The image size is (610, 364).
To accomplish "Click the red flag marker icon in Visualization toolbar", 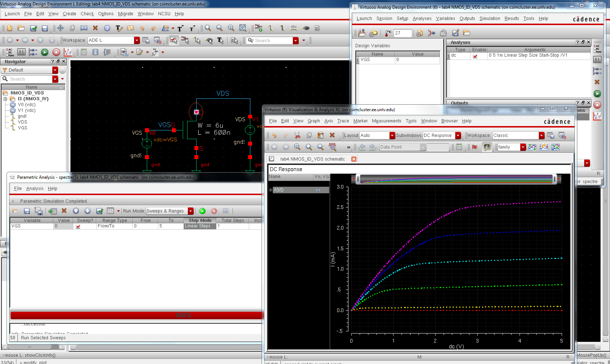I will 475,147.
